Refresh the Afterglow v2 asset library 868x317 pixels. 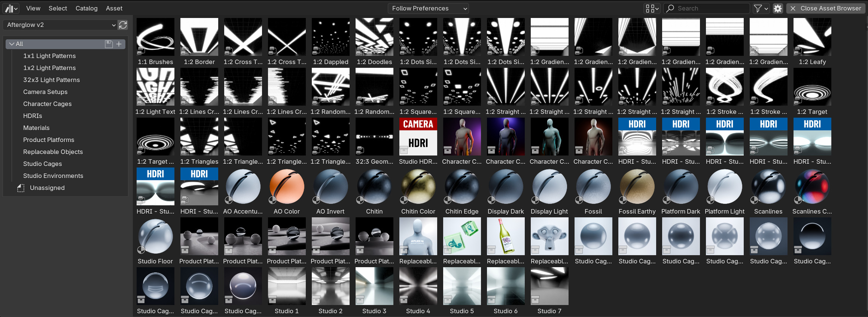pyautogui.click(x=123, y=25)
